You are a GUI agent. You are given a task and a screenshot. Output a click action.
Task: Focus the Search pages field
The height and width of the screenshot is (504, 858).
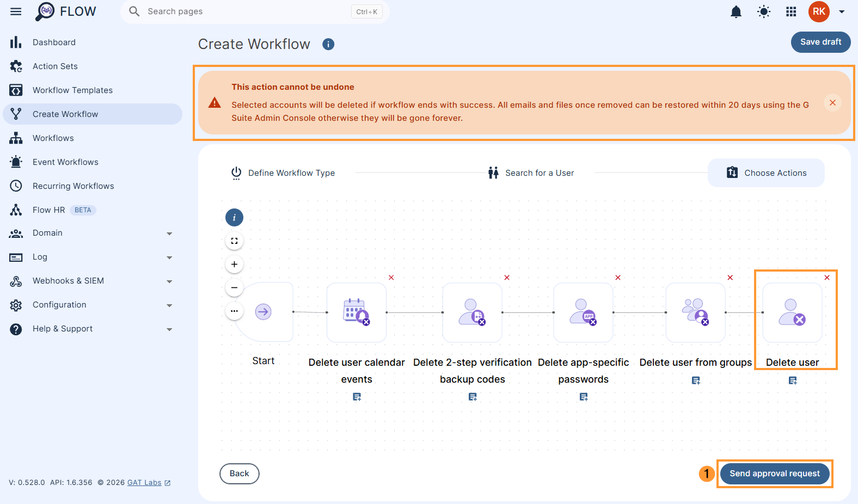tap(255, 11)
